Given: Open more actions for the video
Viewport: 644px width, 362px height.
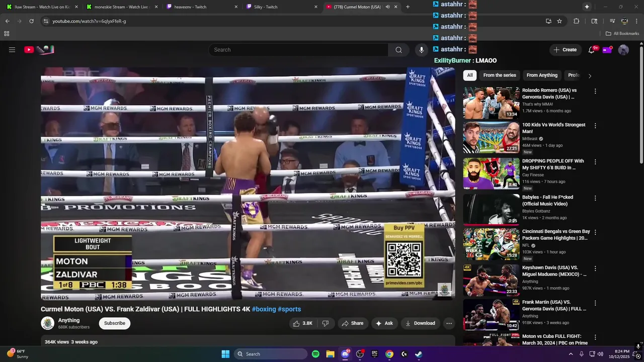Looking at the screenshot, I should click(x=449, y=323).
